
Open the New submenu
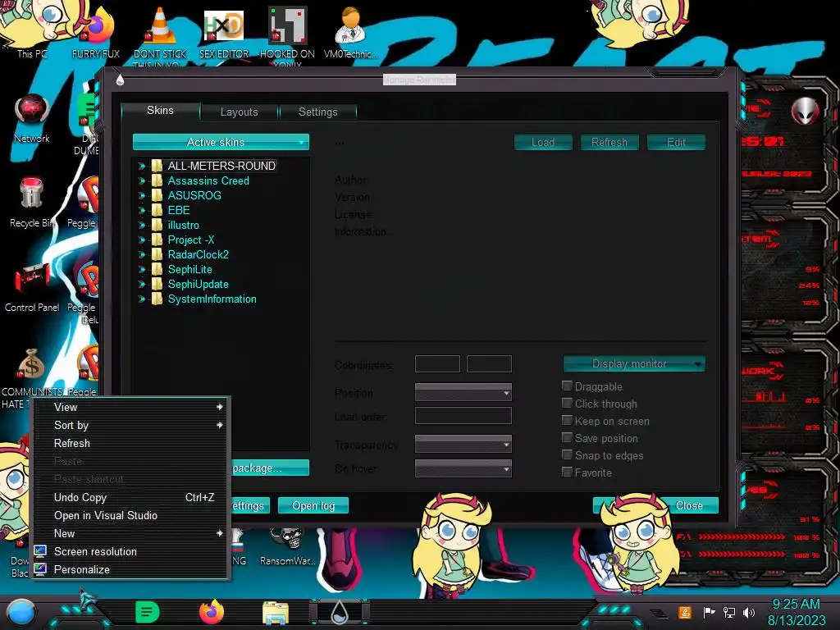click(x=132, y=533)
